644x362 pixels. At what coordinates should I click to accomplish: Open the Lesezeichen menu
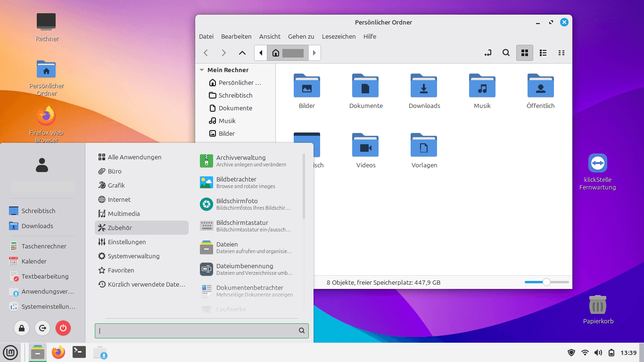[x=339, y=36]
